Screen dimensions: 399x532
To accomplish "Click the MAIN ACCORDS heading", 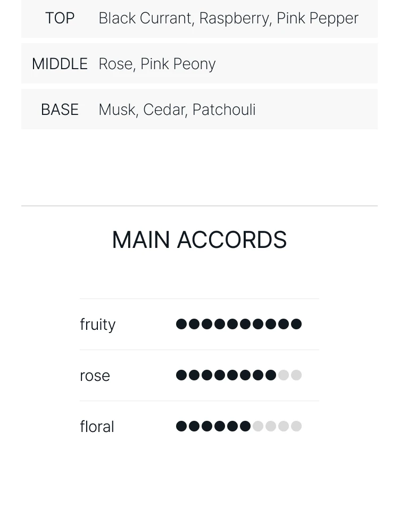I will 199,240.
